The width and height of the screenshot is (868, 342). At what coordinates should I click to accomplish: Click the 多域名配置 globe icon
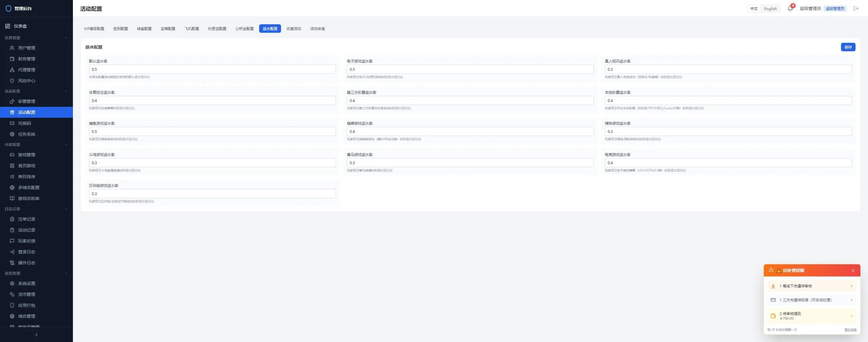(12, 188)
